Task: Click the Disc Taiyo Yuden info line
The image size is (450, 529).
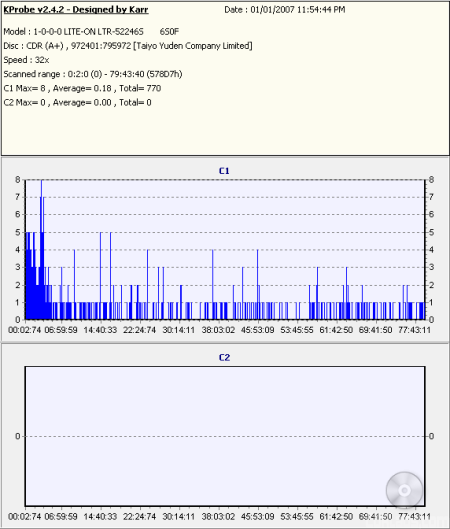Action: coord(128,46)
